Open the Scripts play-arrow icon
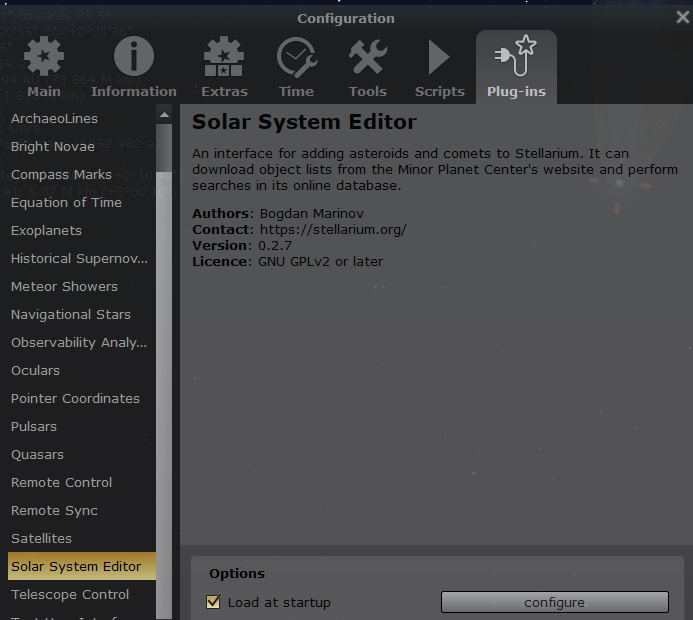Viewport: 693px width, 620px height. 439,57
